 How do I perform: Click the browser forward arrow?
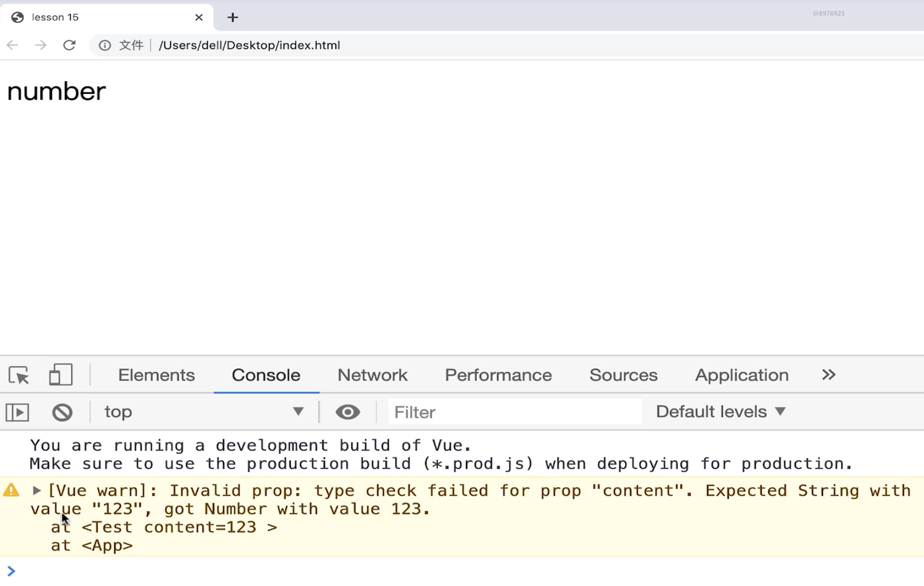pyautogui.click(x=40, y=45)
